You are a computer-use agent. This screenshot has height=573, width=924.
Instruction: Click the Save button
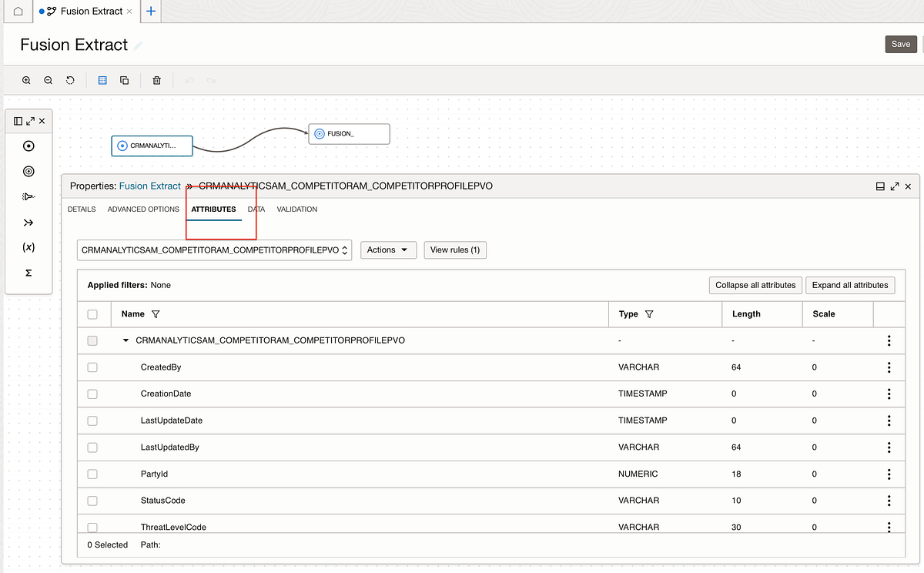(x=900, y=44)
